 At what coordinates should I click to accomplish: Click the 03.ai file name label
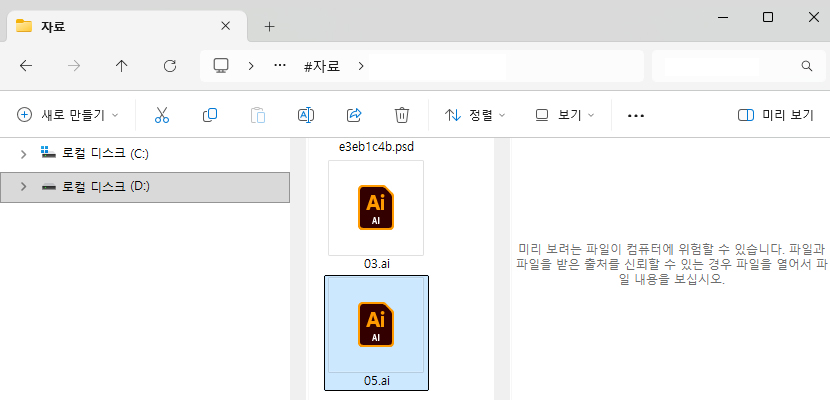pos(376,263)
